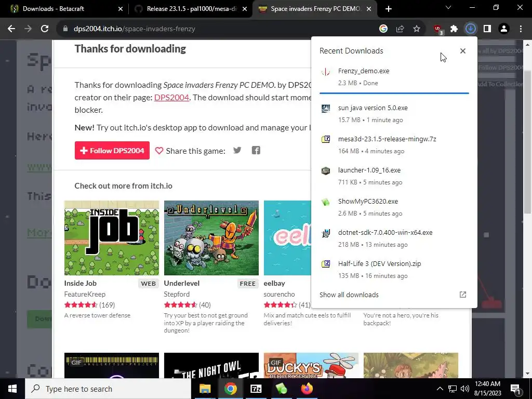Open a new browser tab
The image size is (532, 399).
pyautogui.click(x=389, y=9)
